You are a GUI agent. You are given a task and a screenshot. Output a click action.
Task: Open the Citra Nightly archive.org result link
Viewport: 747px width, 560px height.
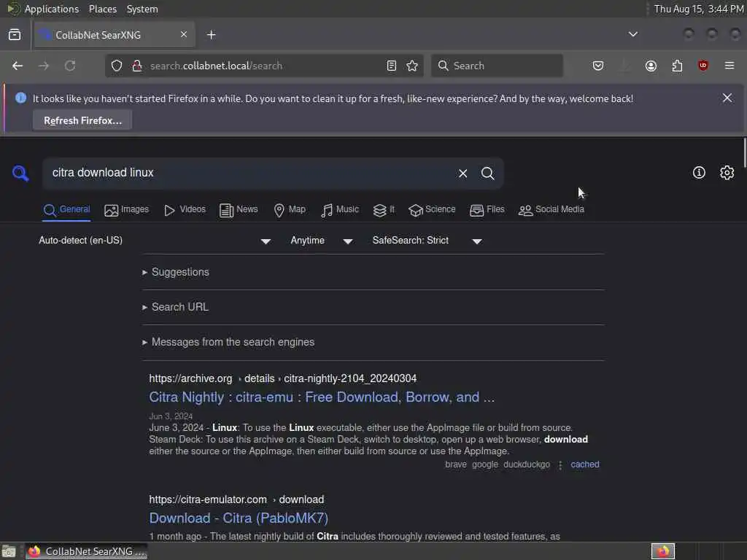coord(322,397)
